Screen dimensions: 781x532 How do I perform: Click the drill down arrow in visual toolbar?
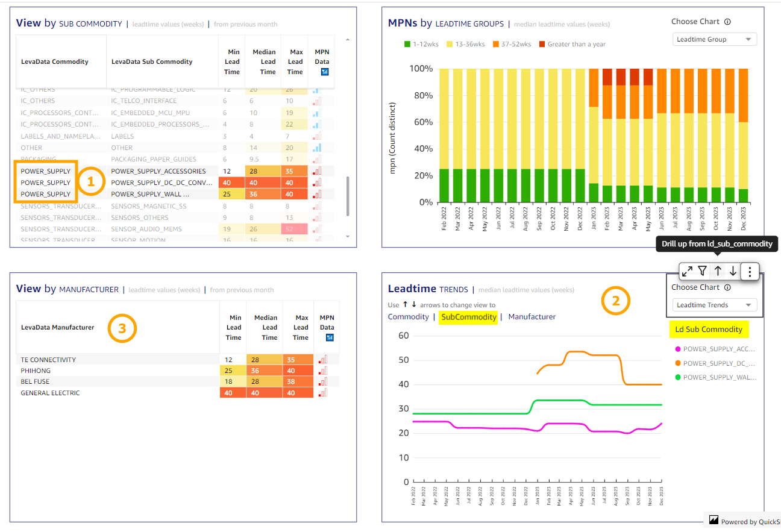733,271
